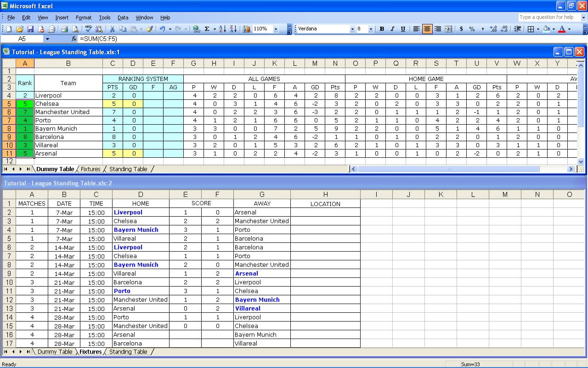Open the Format menu
Viewport: 588px width, 368px height.
84,17
